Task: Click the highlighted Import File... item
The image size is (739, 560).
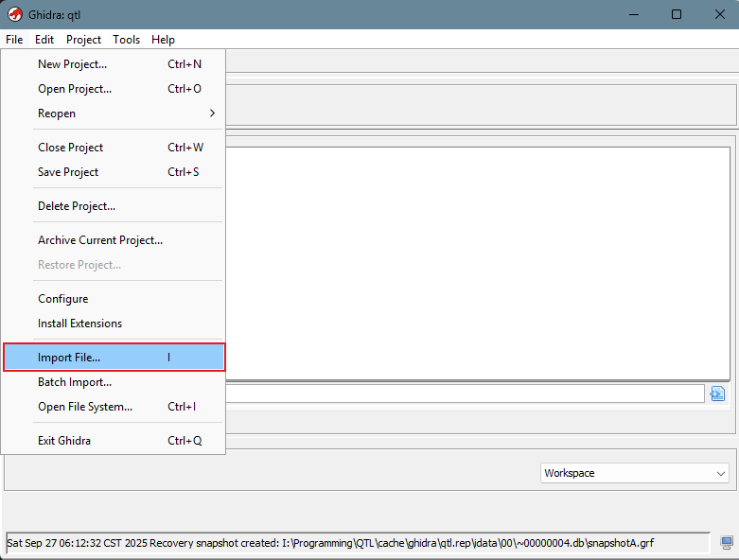Action: click(69, 358)
